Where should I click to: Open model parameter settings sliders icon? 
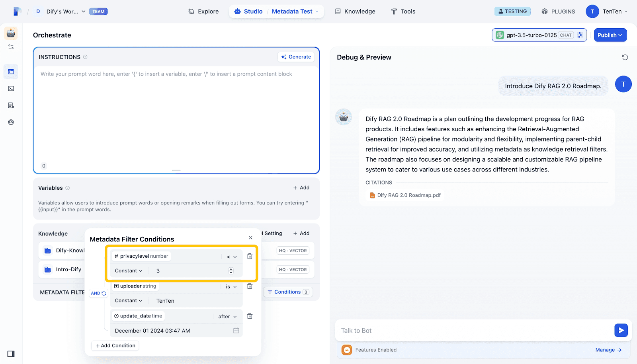580,35
